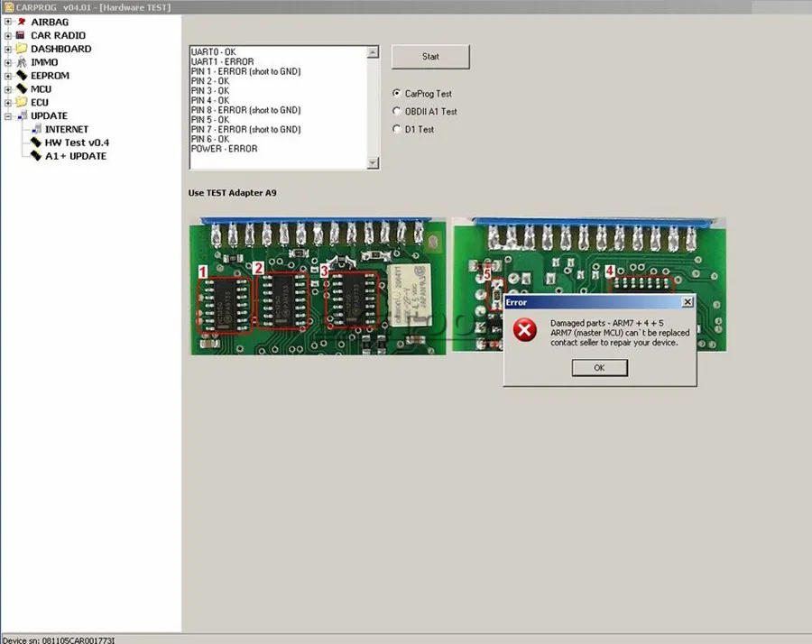
Task: Click the results list scroll down arrow
Action: pos(373,163)
